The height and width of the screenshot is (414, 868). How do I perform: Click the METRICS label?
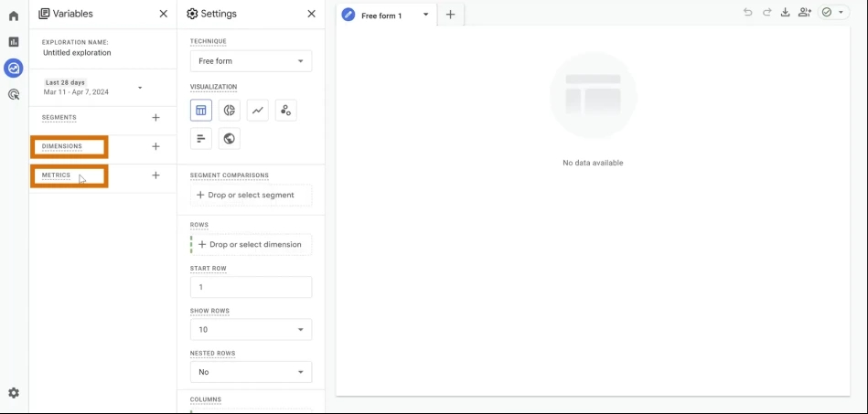(56, 175)
